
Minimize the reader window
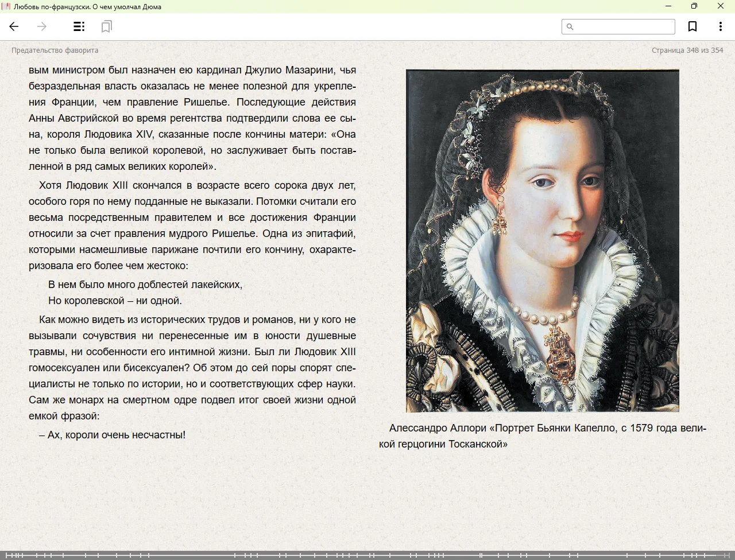668,6
